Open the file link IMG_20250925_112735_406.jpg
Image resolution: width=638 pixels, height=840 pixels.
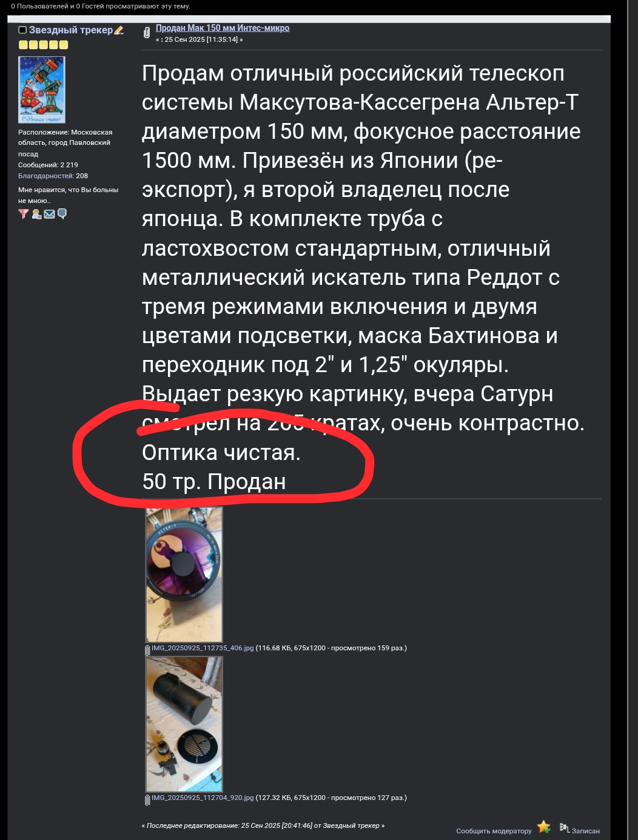(203, 648)
